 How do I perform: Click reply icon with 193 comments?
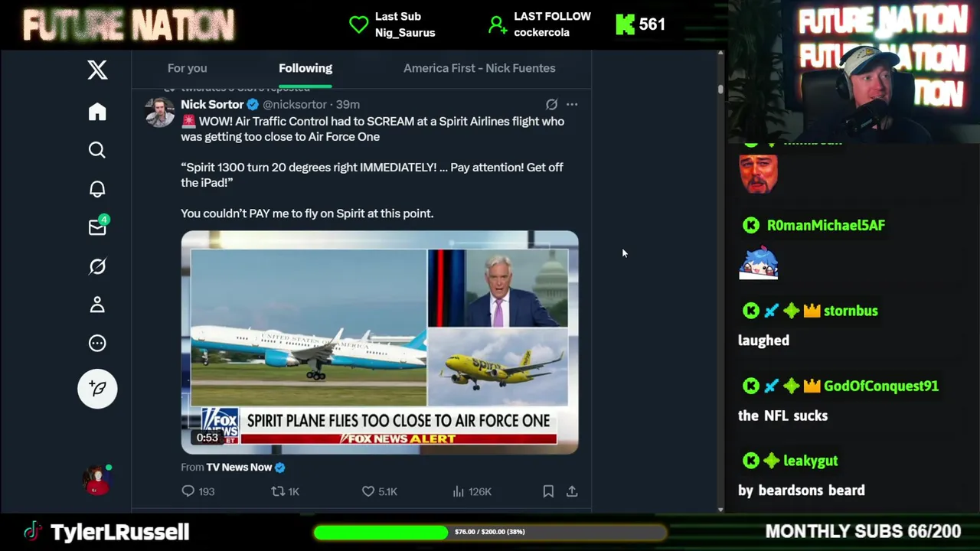188,491
